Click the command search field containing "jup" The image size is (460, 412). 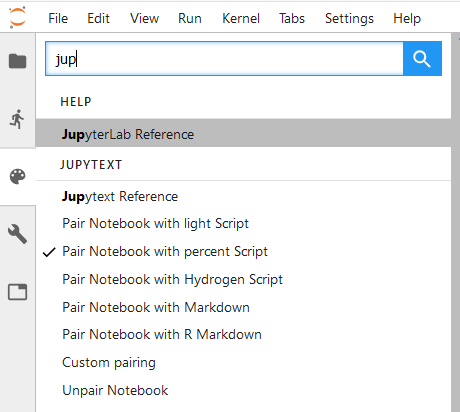tap(224, 59)
